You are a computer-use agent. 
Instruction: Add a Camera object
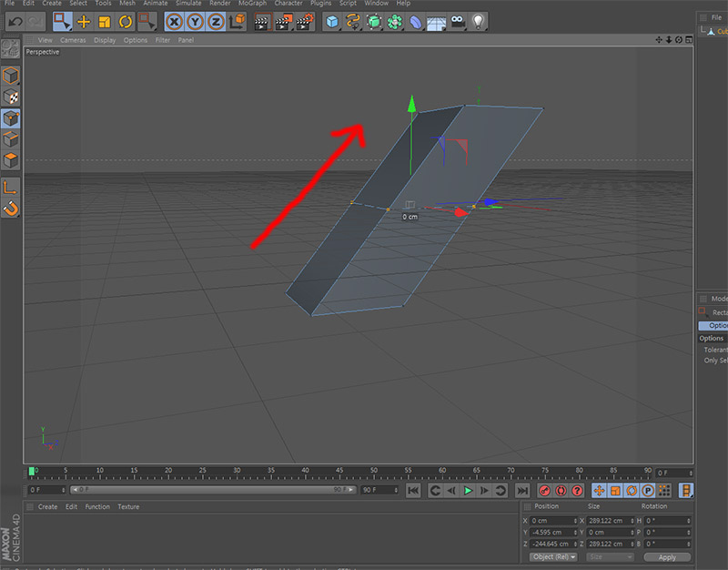click(458, 22)
